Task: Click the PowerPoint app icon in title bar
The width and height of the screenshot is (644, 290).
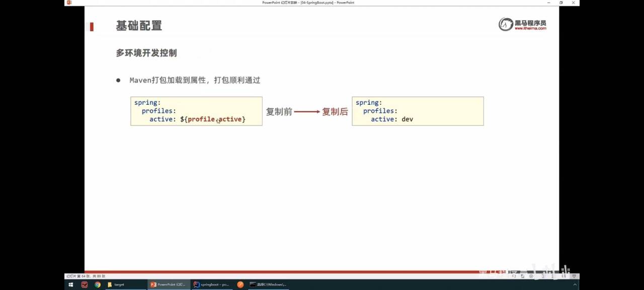Action: click(69, 3)
